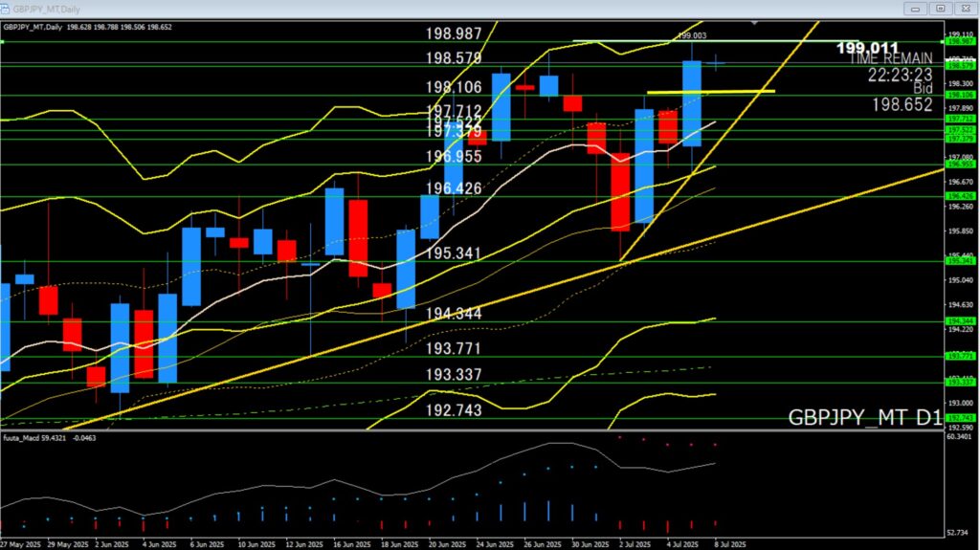Click the 4 Jul 2025 date label
The width and height of the screenshot is (980, 550).
click(x=682, y=545)
